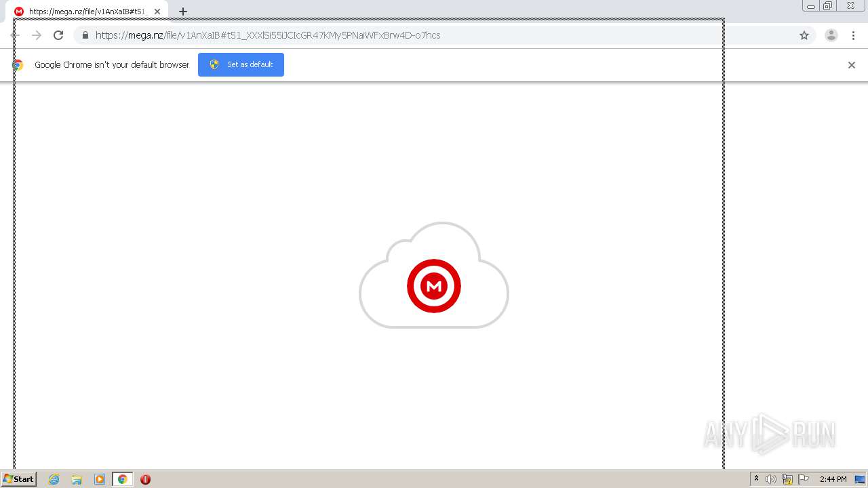View site security lock information
Image resolution: width=868 pixels, height=488 pixels.
tap(85, 35)
